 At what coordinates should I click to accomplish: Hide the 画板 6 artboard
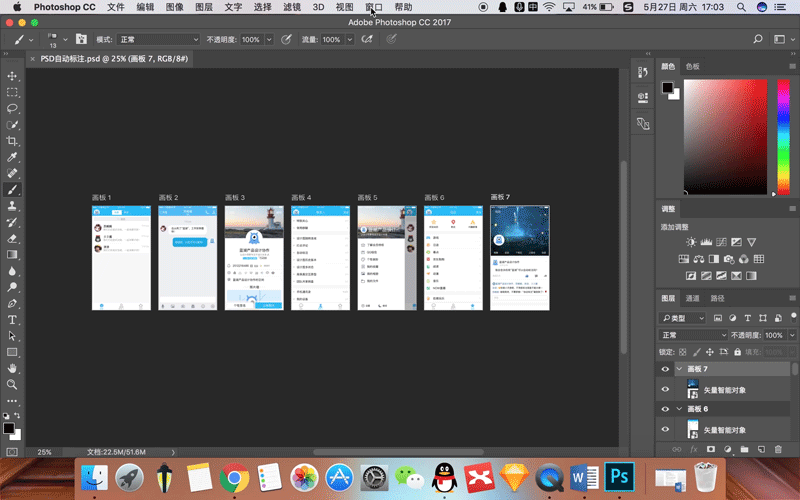[x=665, y=409]
